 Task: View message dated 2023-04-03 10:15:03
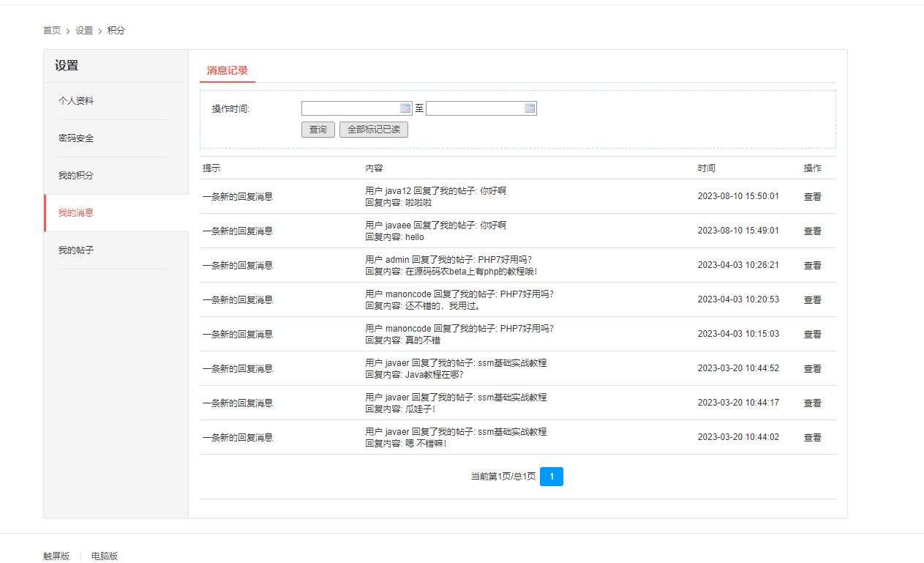click(813, 335)
